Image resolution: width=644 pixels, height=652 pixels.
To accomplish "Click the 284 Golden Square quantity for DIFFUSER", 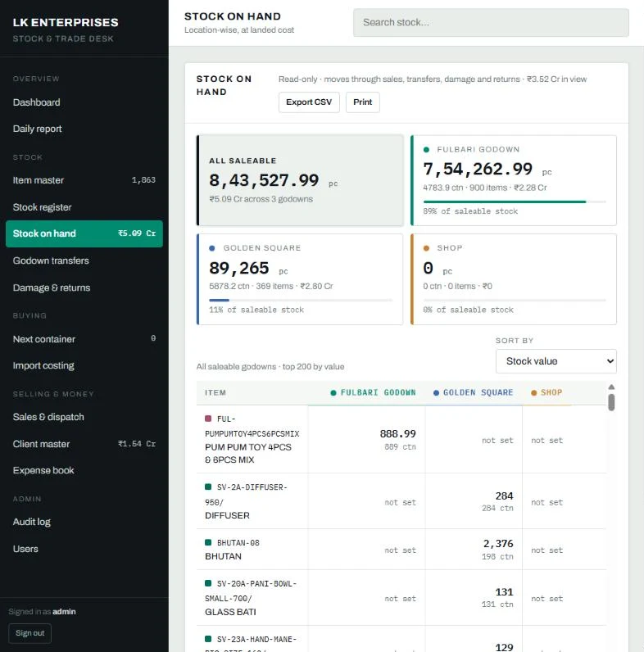I will (504, 496).
